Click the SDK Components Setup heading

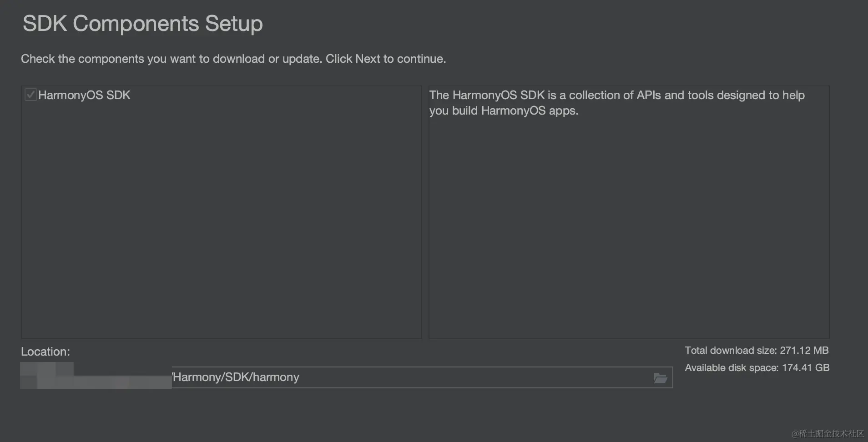142,24
